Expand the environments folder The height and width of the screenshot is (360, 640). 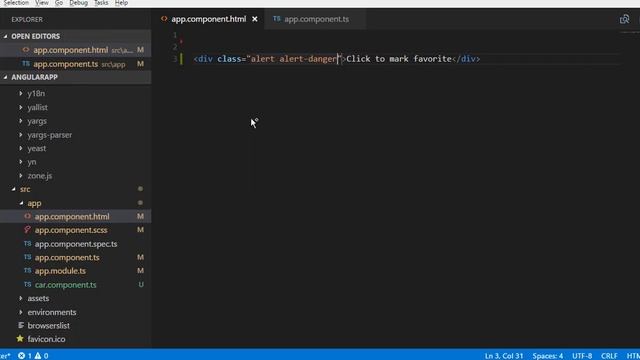(51, 312)
